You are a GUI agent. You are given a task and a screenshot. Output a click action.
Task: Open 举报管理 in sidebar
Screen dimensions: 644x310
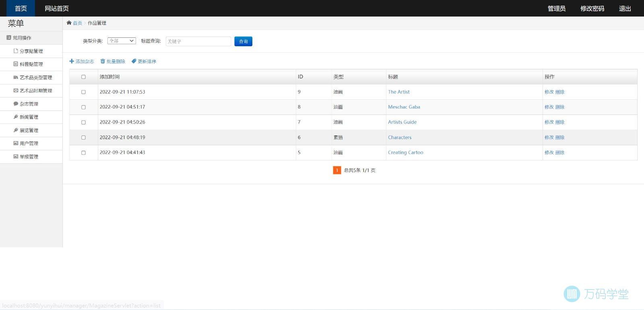click(31, 156)
